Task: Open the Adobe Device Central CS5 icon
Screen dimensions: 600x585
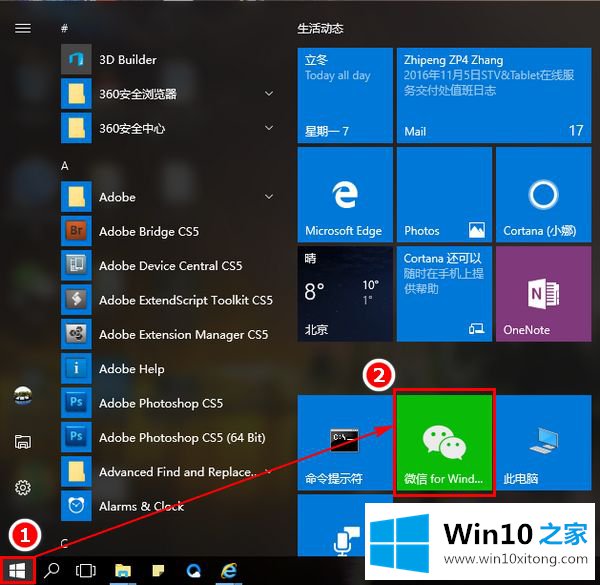Action: click(76, 265)
